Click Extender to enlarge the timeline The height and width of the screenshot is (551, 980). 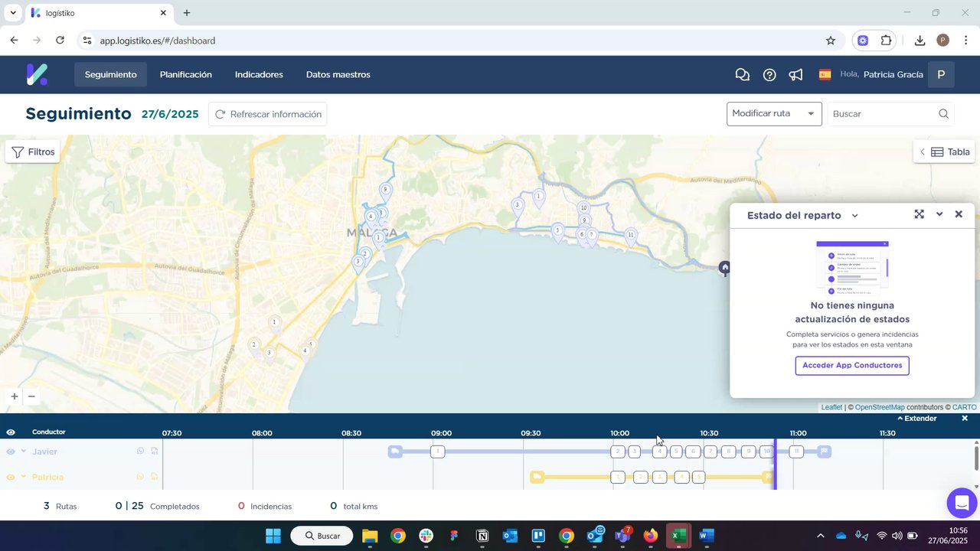point(917,419)
